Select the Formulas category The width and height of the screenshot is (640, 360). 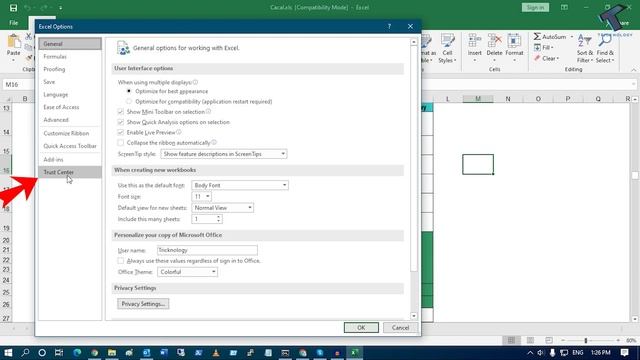tap(70, 56)
